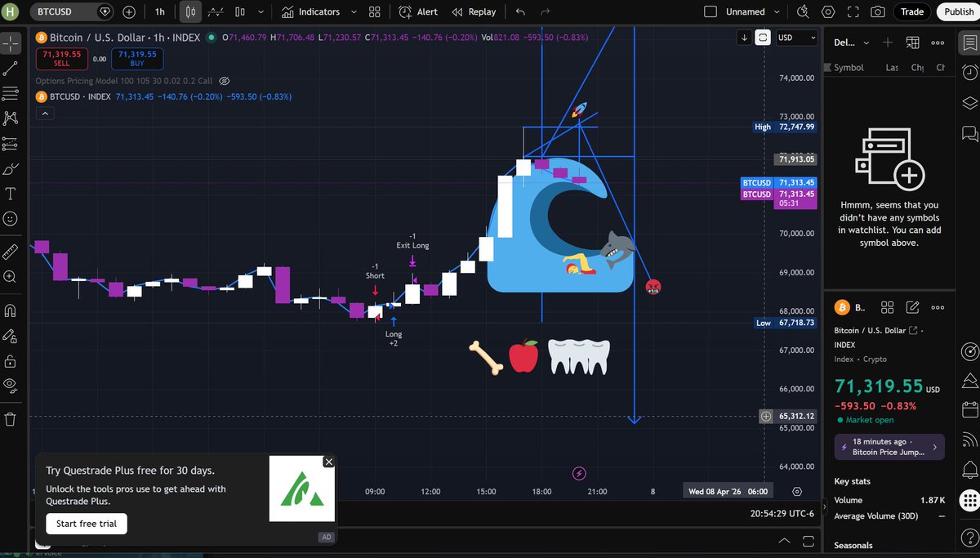Click the Trade button

coord(912,11)
